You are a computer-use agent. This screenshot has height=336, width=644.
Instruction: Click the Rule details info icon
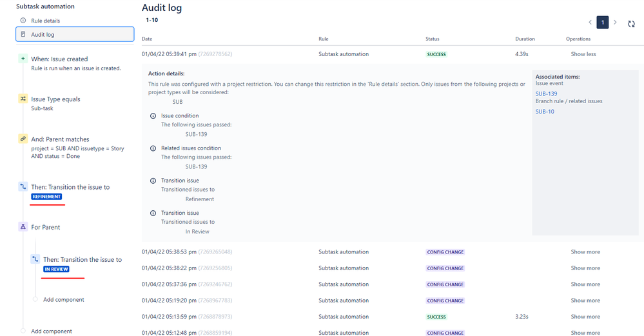coord(23,21)
